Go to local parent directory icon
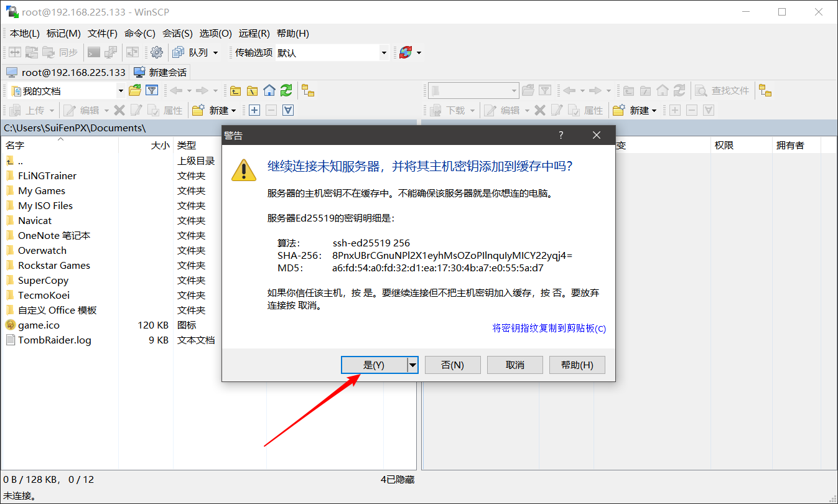 (x=235, y=91)
